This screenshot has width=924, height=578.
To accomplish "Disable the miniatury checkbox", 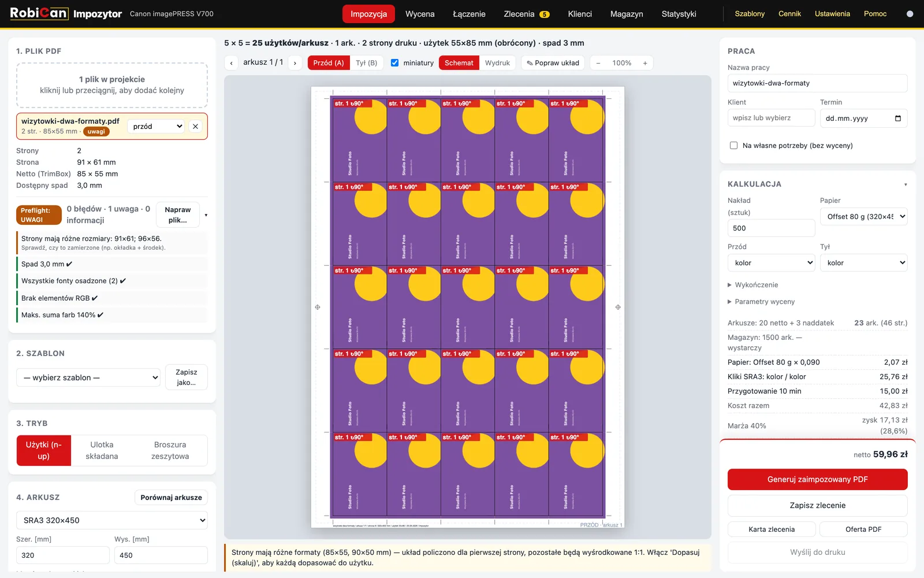I will click(x=394, y=63).
